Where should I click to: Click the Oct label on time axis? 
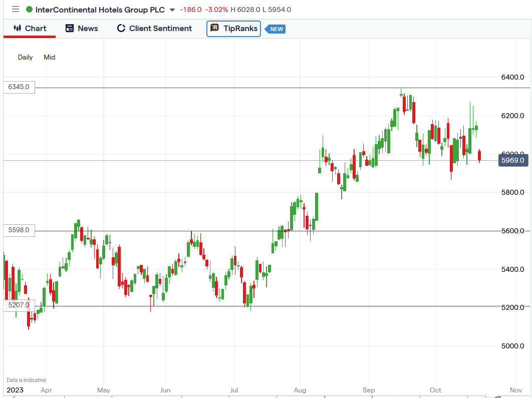435,390
